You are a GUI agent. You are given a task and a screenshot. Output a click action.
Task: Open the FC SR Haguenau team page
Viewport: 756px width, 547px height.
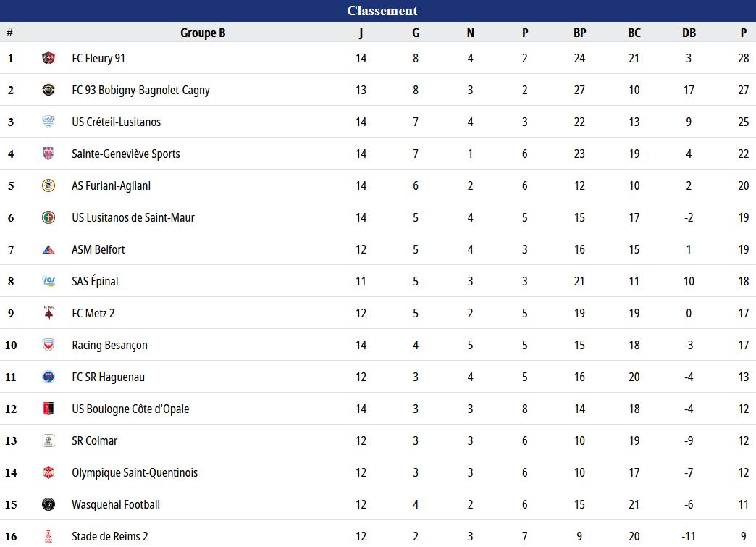[x=108, y=377]
